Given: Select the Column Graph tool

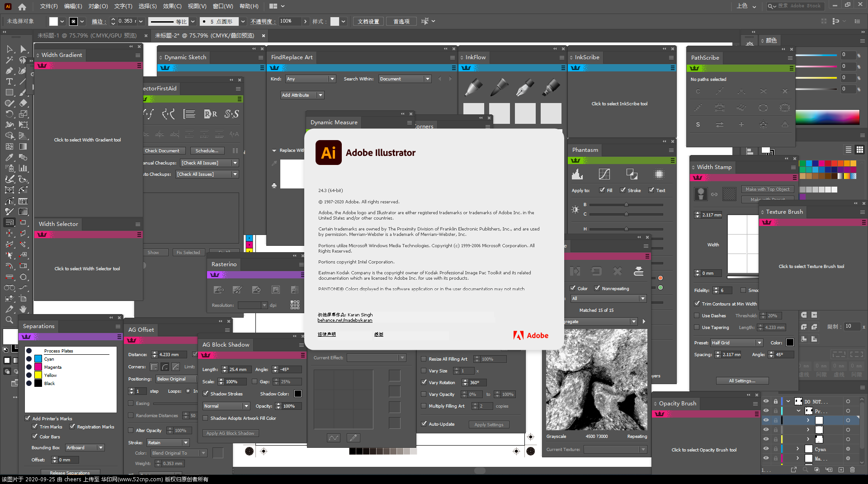Looking at the screenshot, I should click(x=23, y=168).
